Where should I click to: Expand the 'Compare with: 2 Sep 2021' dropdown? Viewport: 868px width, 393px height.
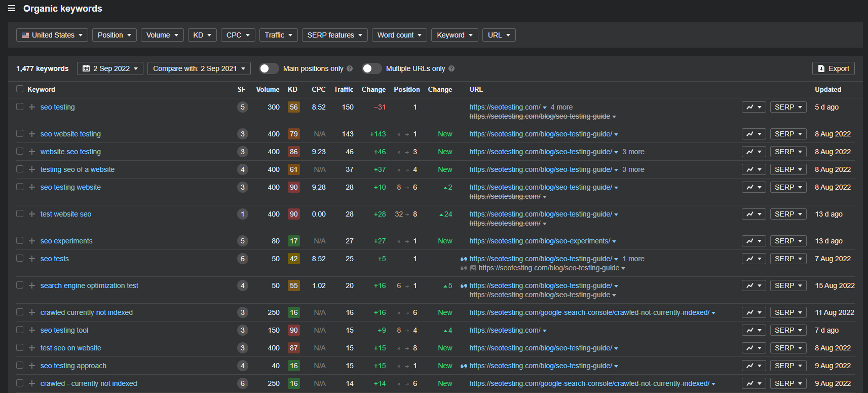199,68
